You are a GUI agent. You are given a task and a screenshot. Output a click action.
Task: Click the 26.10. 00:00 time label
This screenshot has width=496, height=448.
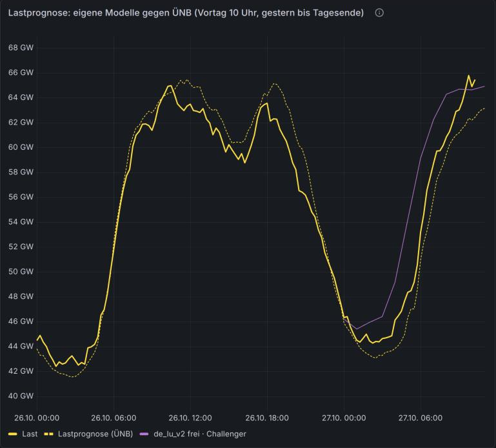(37, 418)
